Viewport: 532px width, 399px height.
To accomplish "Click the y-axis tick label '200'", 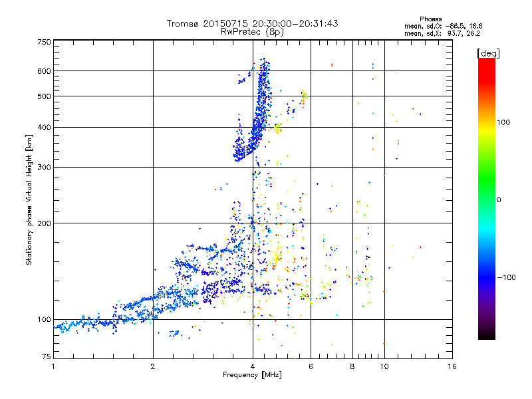I will tap(44, 223).
